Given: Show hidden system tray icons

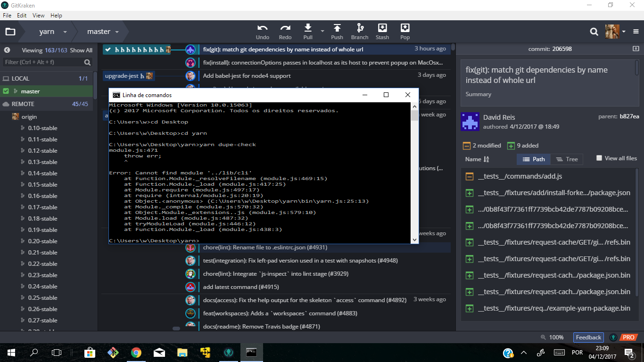Looking at the screenshot, I should pos(523,352).
